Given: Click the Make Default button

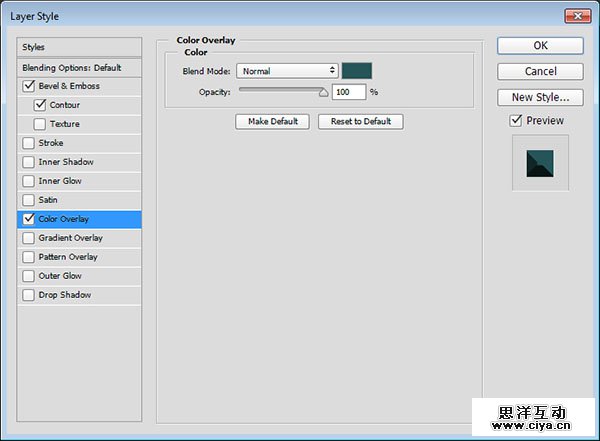Looking at the screenshot, I should (x=272, y=122).
